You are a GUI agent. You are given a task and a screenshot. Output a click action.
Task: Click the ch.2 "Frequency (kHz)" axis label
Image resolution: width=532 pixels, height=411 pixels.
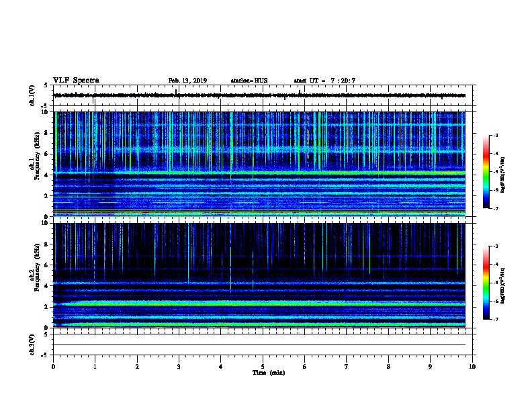pos(37,267)
